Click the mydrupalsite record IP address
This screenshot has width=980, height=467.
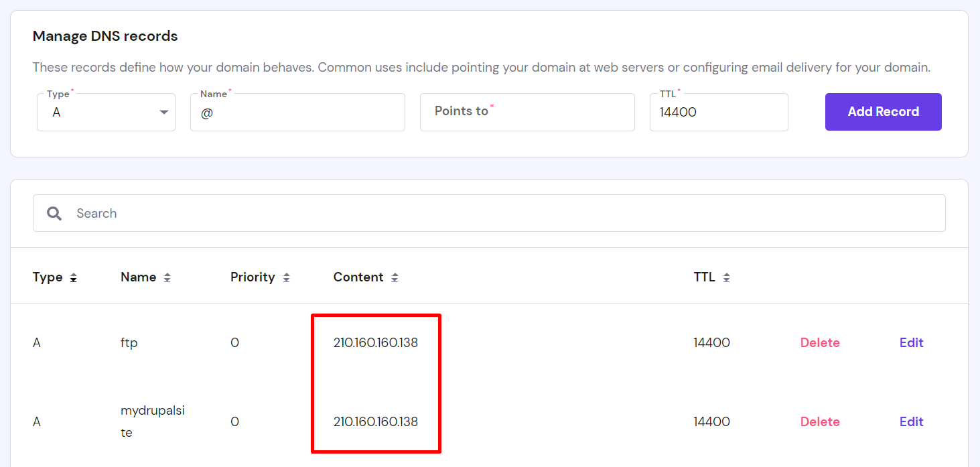pos(376,421)
